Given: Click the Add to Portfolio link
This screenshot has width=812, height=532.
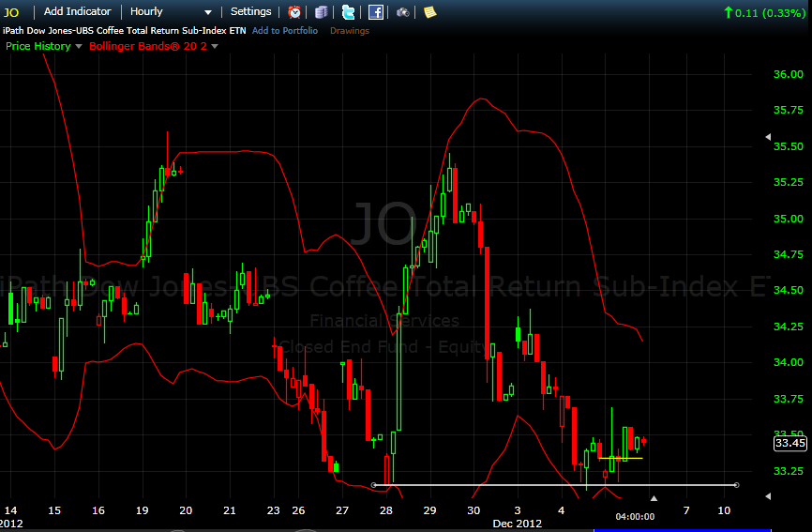Looking at the screenshot, I should point(285,31).
